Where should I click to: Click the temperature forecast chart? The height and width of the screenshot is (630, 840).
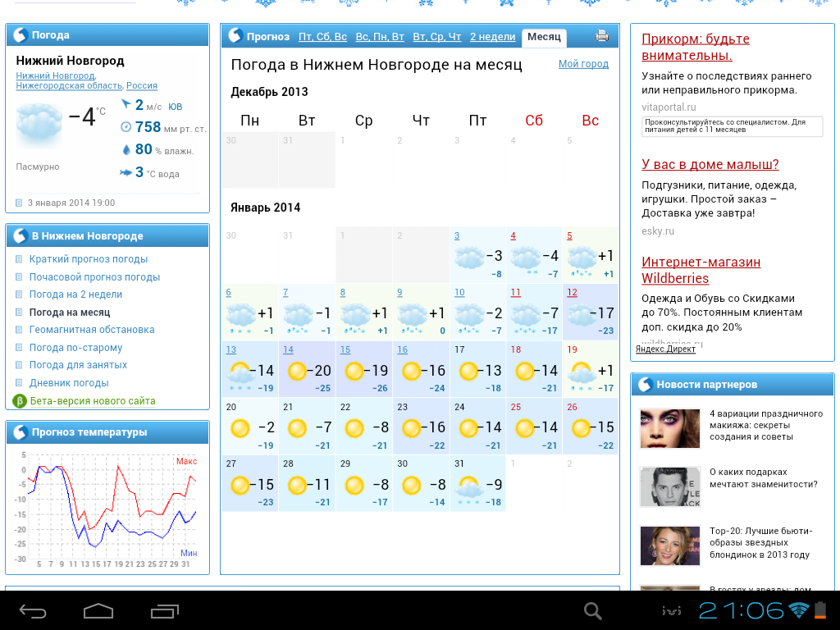107,506
